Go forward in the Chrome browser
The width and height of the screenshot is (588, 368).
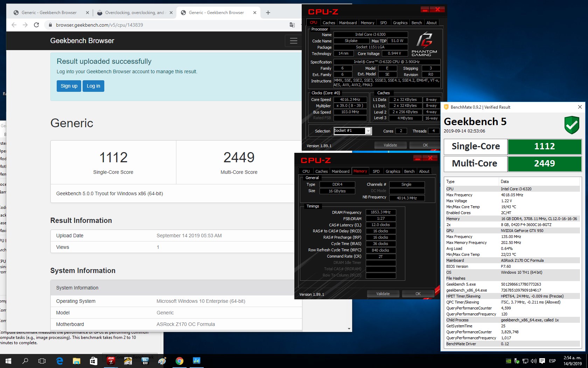tap(25, 25)
